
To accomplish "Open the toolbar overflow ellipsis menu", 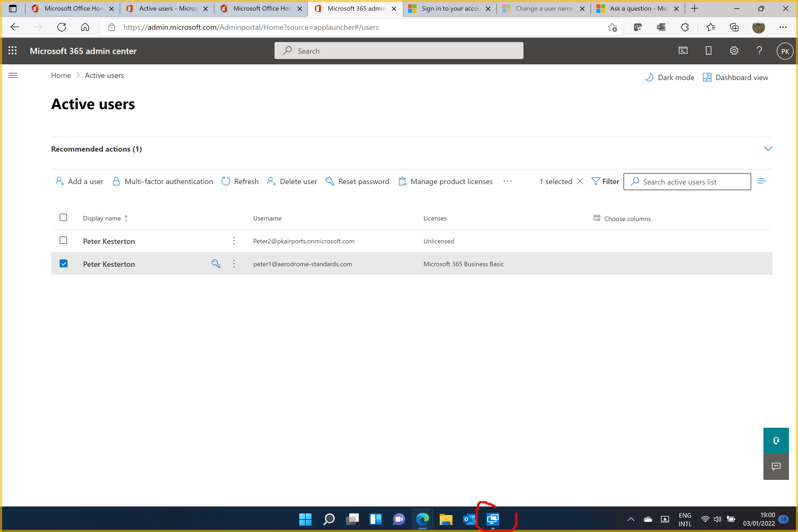I will pyautogui.click(x=507, y=181).
